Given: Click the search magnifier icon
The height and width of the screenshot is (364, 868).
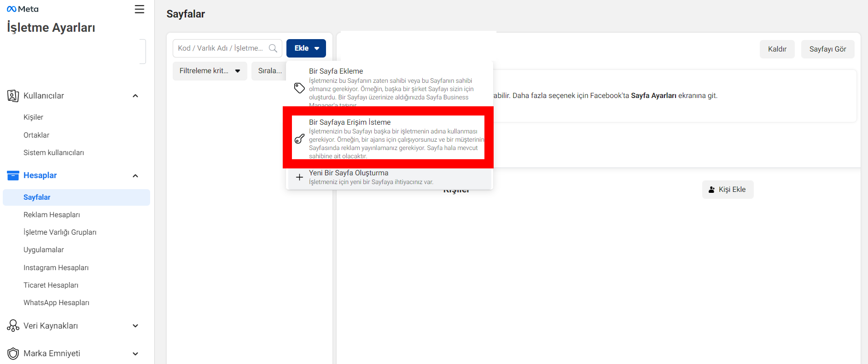Looking at the screenshot, I should click(x=273, y=48).
